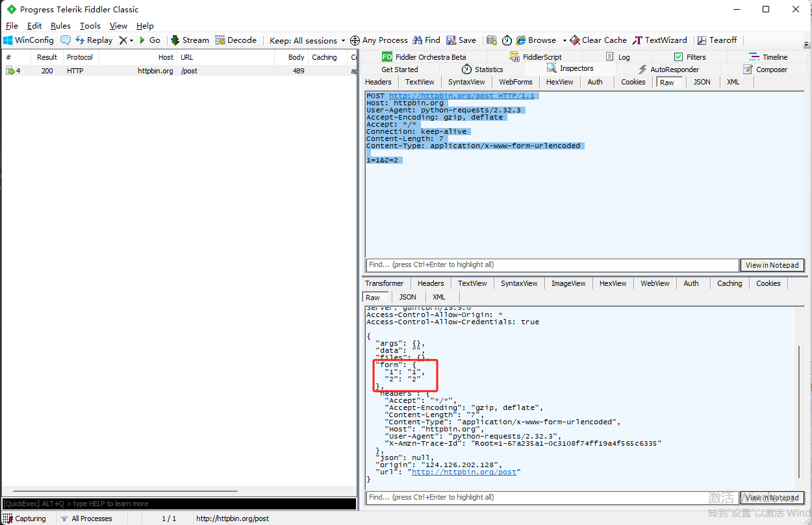Open the Help menu
The width and height of the screenshot is (812, 525).
tap(145, 26)
